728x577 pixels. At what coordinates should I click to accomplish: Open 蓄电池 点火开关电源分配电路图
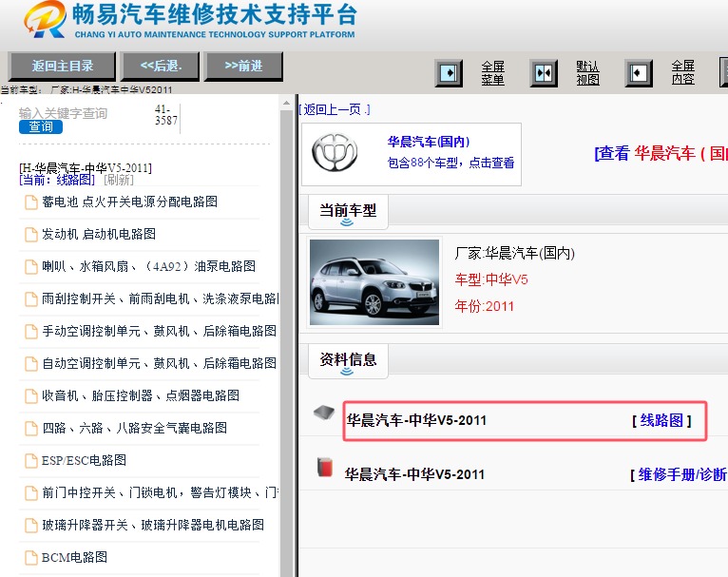point(129,202)
